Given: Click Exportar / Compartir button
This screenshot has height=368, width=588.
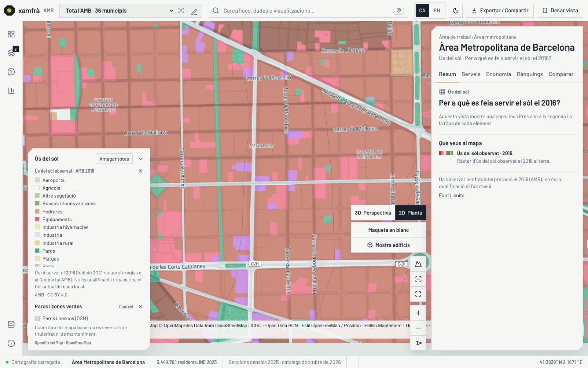Looking at the screenshot, I should (500, 11).
